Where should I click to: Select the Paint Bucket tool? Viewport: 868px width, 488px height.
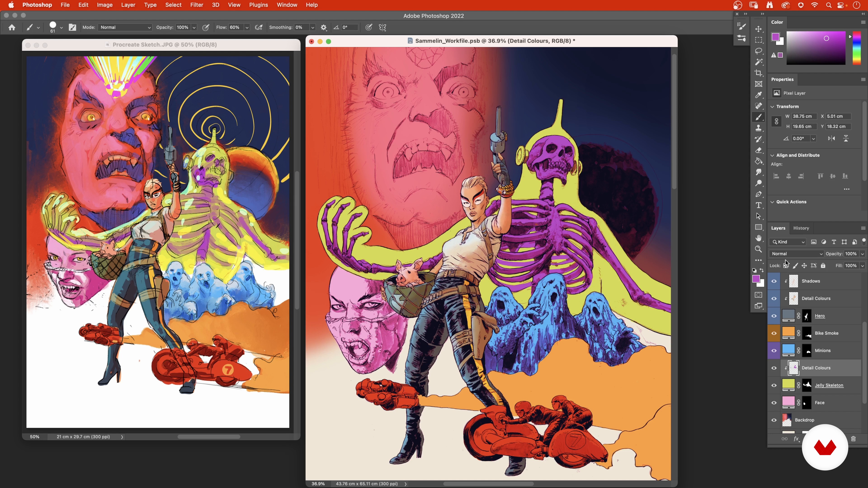click(759, 161)
